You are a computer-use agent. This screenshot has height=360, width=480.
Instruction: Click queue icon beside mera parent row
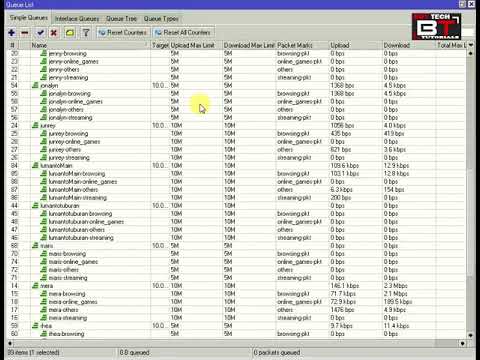(35, 286)
